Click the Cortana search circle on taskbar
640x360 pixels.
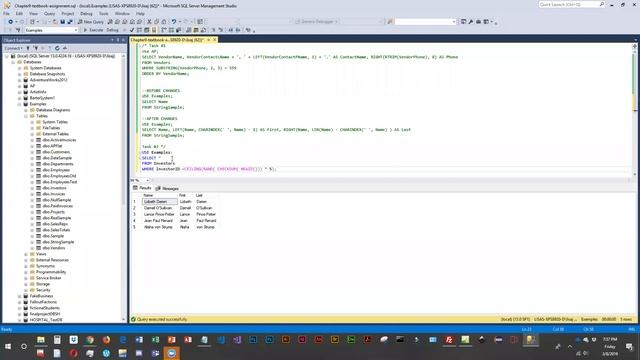(24, 347)
